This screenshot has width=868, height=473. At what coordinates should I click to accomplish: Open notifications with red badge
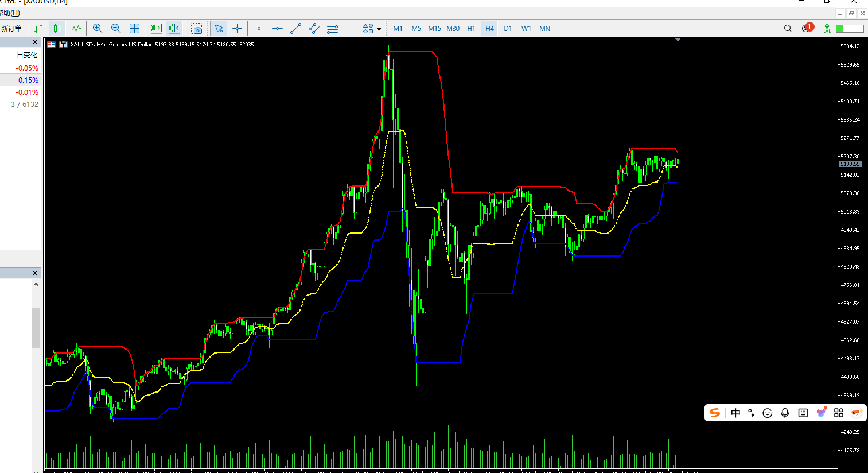tap(807, 28)
